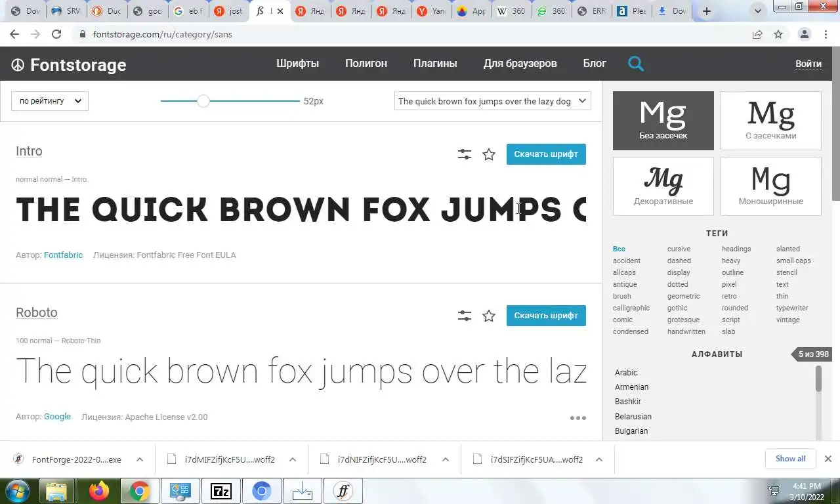Viewport: 840px width, 504px height.
Task: Select 'Bashkir' alphabet filter
Action: (628, 402)
